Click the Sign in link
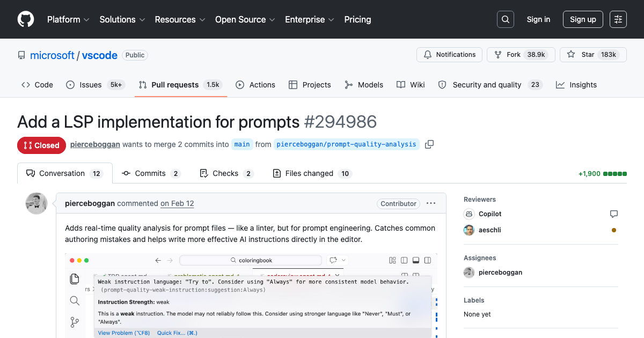Viewport: 644px width, 338px height. coord(538,19)
